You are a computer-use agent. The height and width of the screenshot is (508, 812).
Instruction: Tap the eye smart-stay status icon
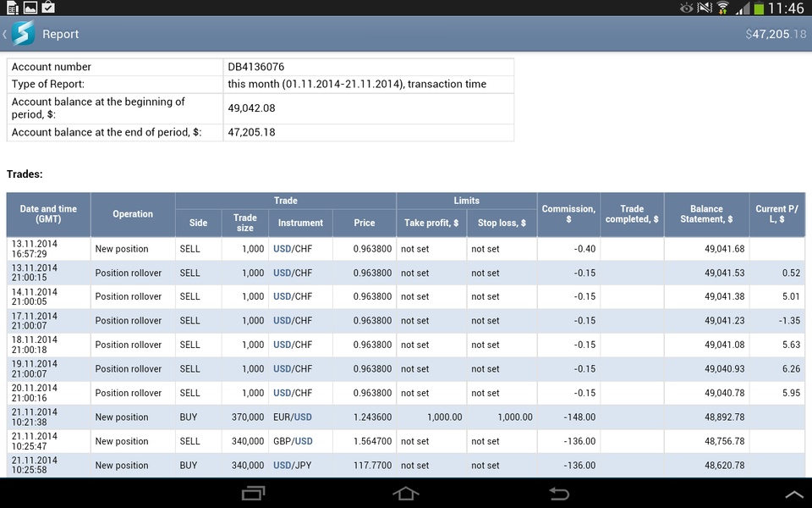686,8
